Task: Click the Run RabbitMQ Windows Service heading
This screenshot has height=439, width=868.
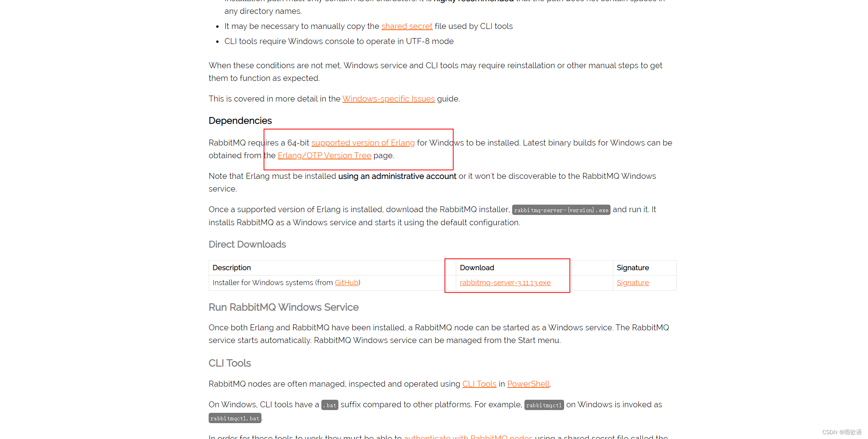Action: [283, 307]
